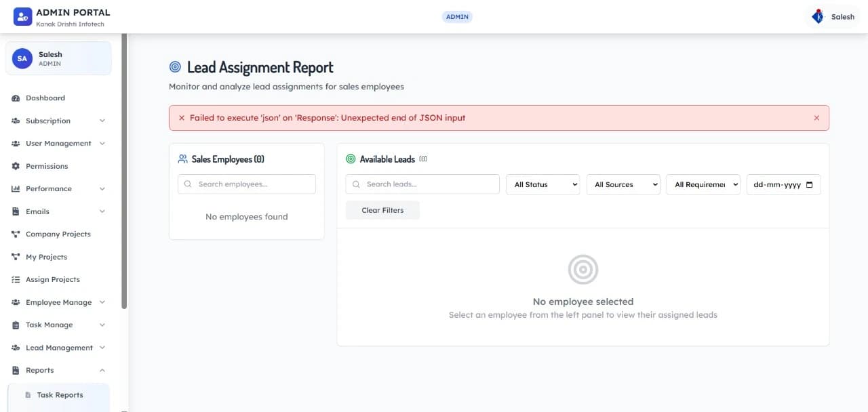This screenshot has height=412, width=868.
Task: Open the All Status dropdown
Action: click(x=542, y=184)
